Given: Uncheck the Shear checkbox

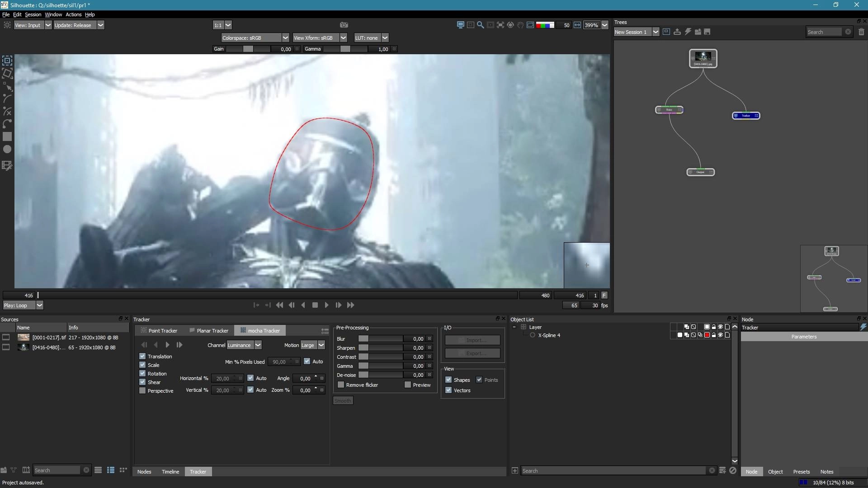Looking at the screenshot, I should pyautogui.click(x=142, y=382).
